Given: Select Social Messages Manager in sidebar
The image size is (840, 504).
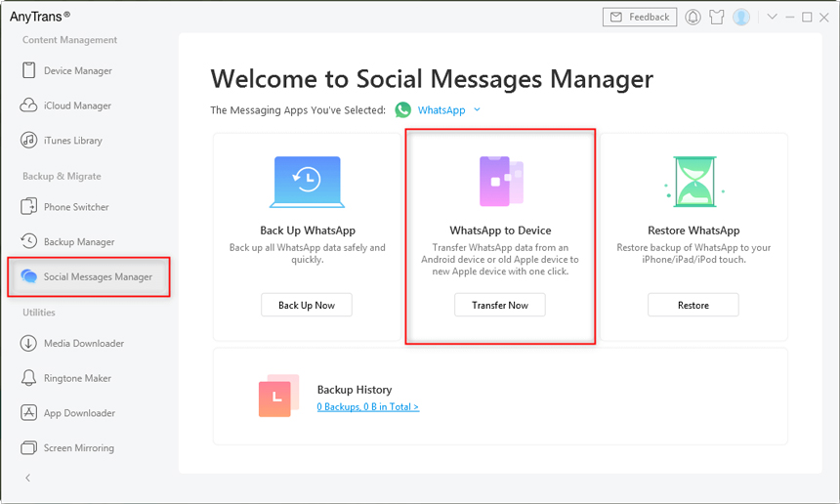Looking at the screenshot, I should click(88, 276).
